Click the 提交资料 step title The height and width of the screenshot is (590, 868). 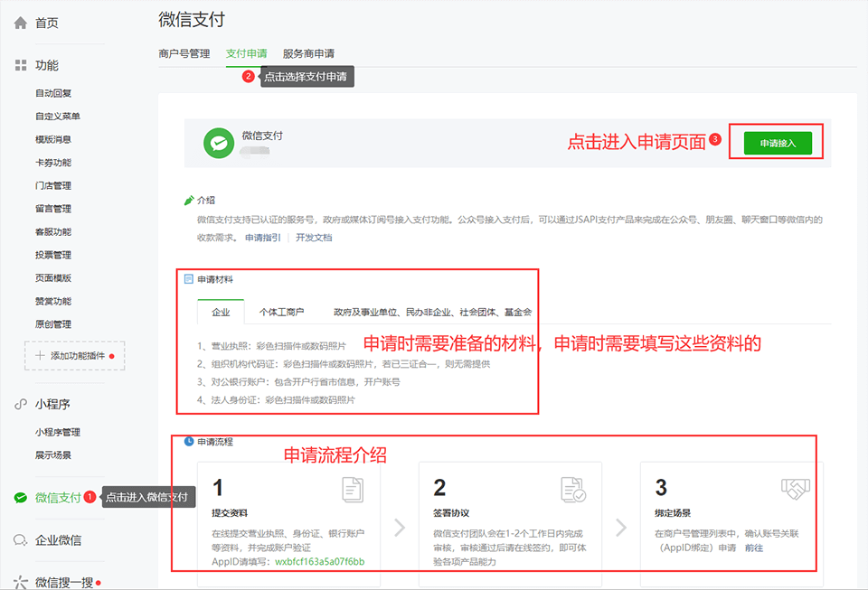[x=230, y=513]
